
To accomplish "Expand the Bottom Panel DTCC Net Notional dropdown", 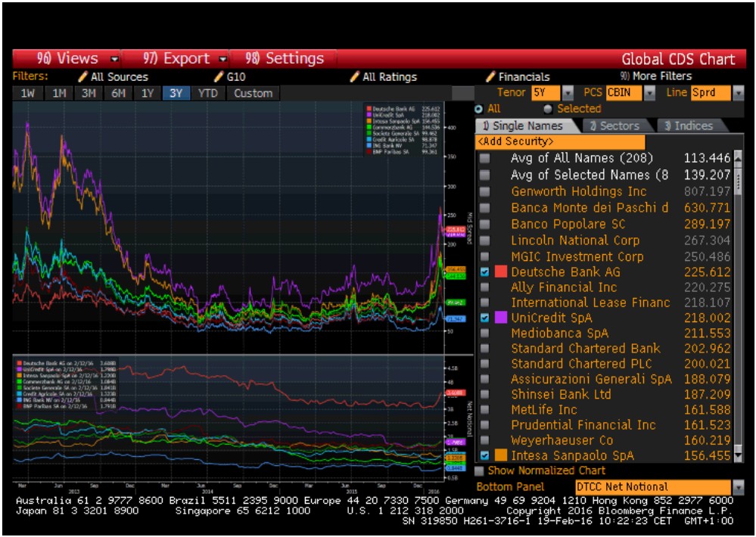I will [x=738, y=487].
